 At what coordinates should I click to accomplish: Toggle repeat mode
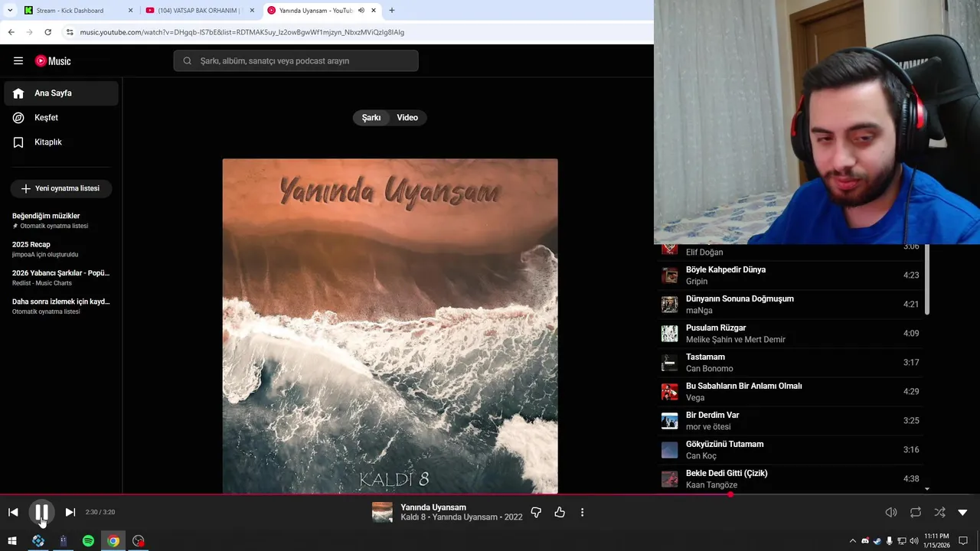[x=916, y=512]
